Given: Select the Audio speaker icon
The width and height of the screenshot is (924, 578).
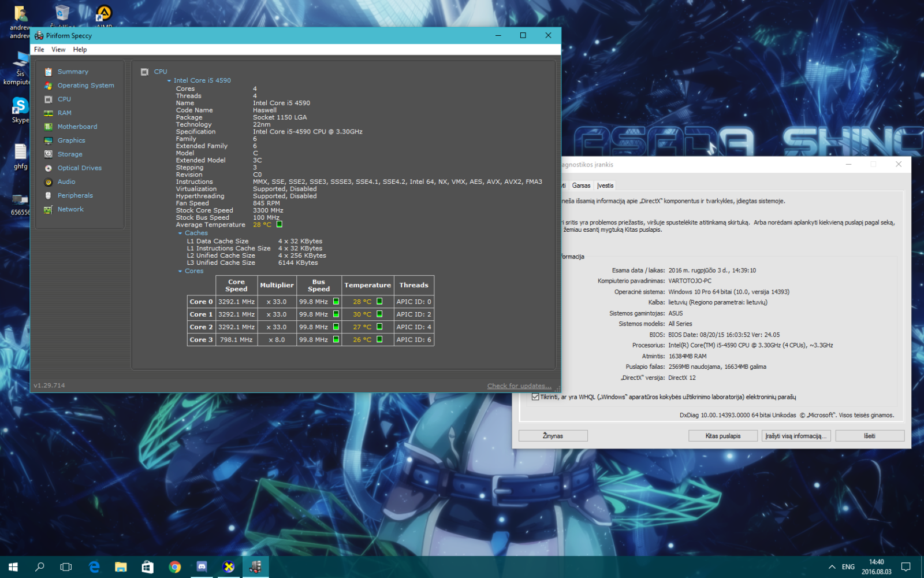Looking at the screenshot, I should coord(49,182).
